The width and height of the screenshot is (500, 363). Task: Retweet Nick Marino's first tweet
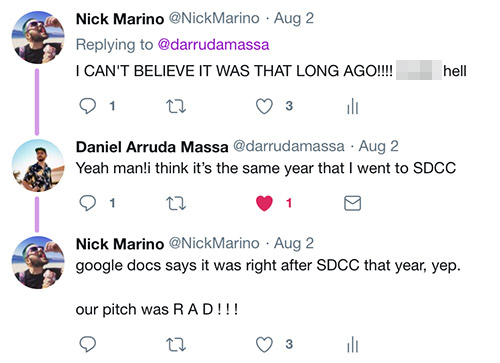coord(176,106)
